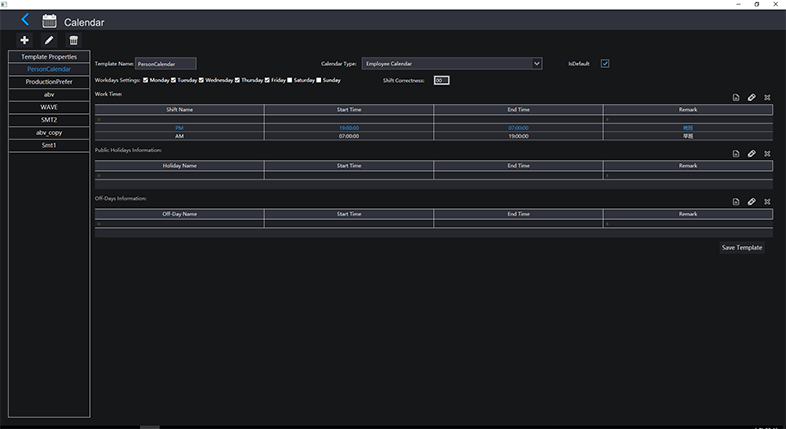Enable Saturday as a workday
The image size is (786, 429).
[x=290, y=80]
